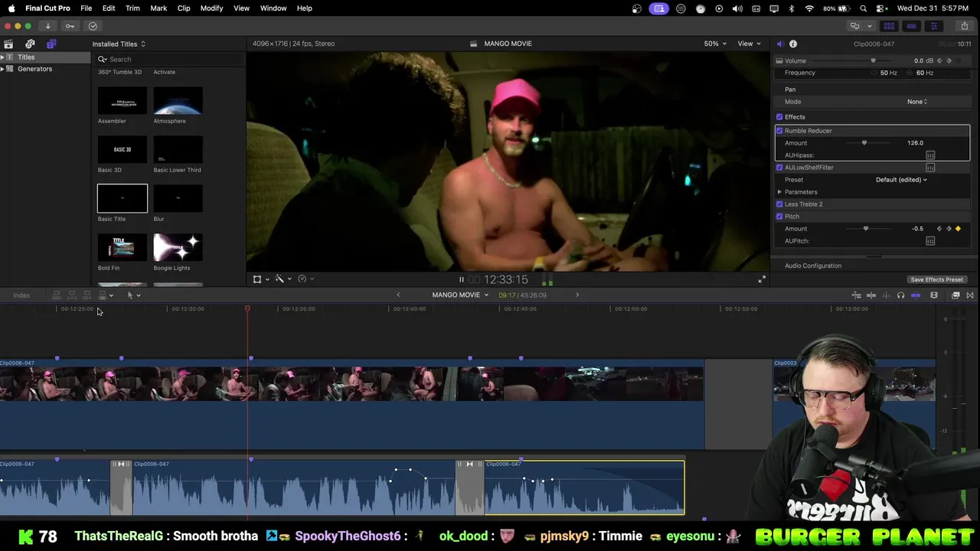Open the viewer View dropdown
Screen dimensions: 980x551
pos(748,44)
